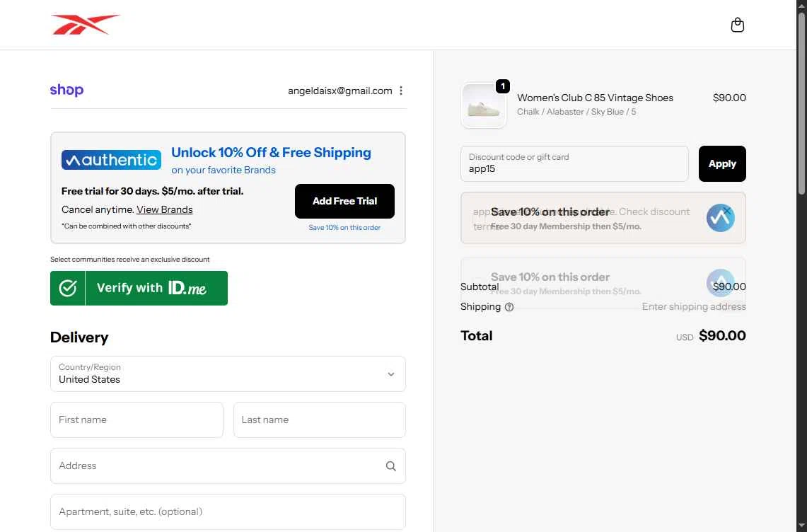
Task: Close the Save 10% popup banner
Action: pyautogui.click(x=727, y=211)
